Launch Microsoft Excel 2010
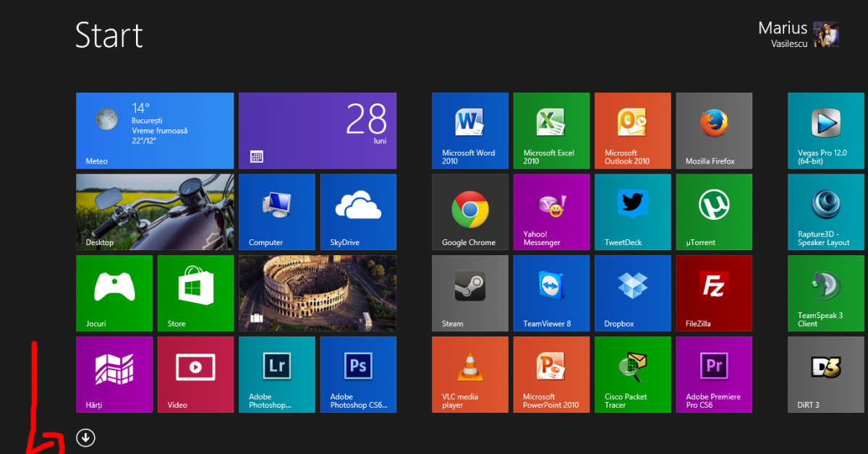 (x=551, y=131)
